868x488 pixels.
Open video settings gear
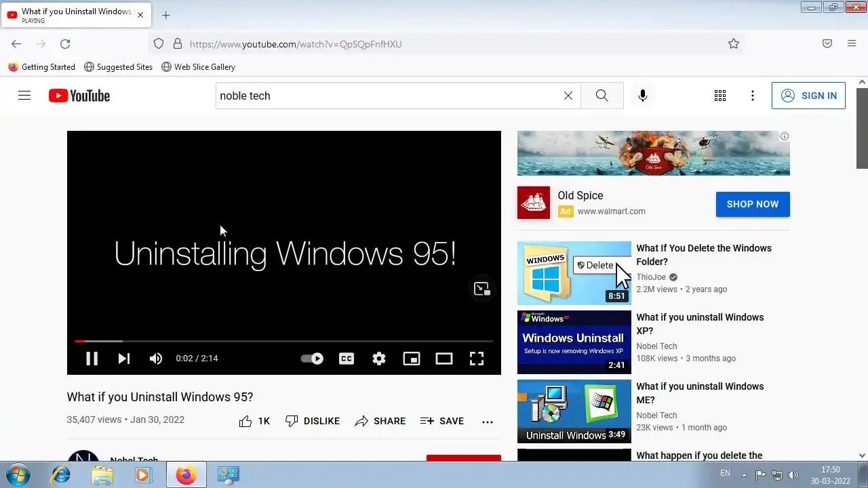pyautogui.click(x=379, y=359)
